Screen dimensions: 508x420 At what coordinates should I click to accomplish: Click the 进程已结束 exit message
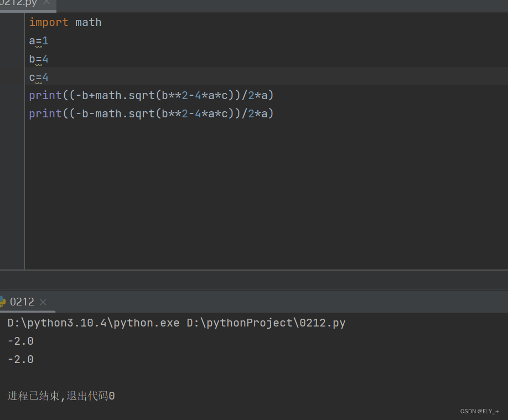tap(60, 396)
